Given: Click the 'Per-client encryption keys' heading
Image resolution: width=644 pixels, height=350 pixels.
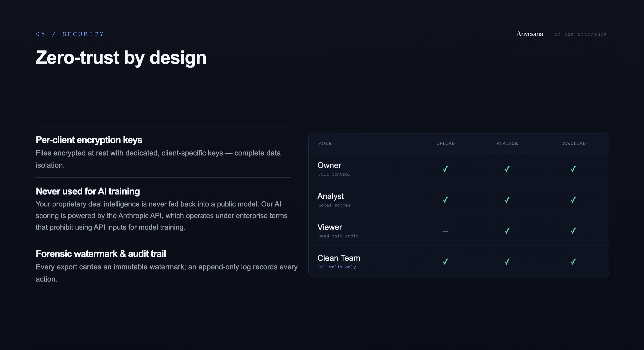Looking at the screenshot, I should click(89, 140).
